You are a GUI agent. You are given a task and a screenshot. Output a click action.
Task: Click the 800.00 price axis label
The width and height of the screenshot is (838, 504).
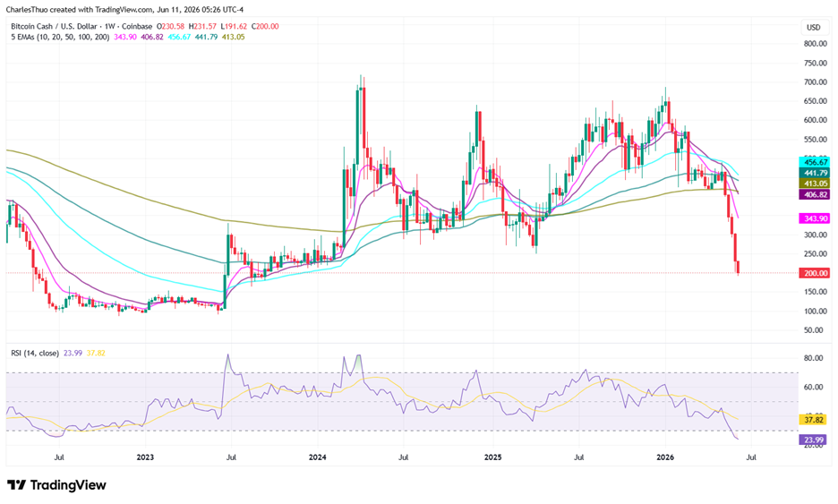pos(816,44)
